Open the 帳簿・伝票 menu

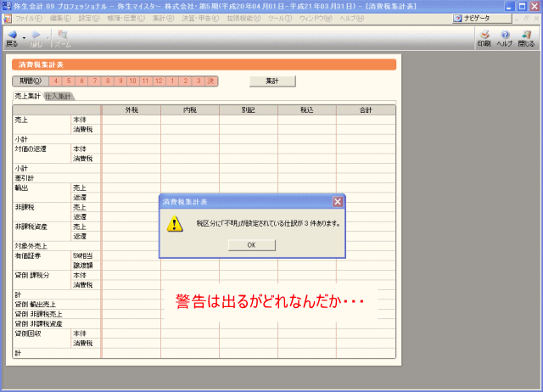(x=126, y=19)
